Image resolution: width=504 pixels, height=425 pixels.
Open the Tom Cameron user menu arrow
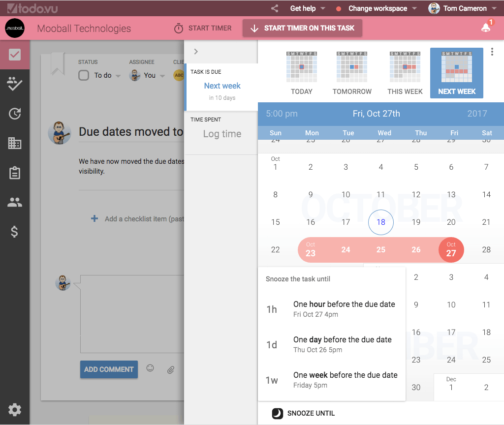(494, 8)
